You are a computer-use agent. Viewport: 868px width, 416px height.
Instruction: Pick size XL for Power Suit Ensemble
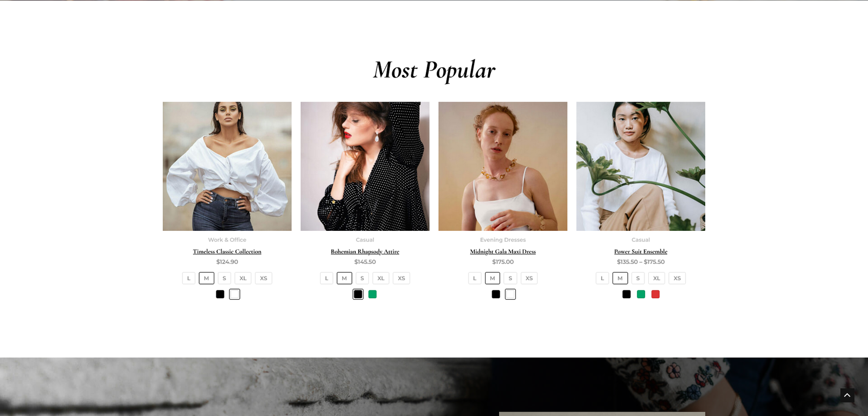656,278
